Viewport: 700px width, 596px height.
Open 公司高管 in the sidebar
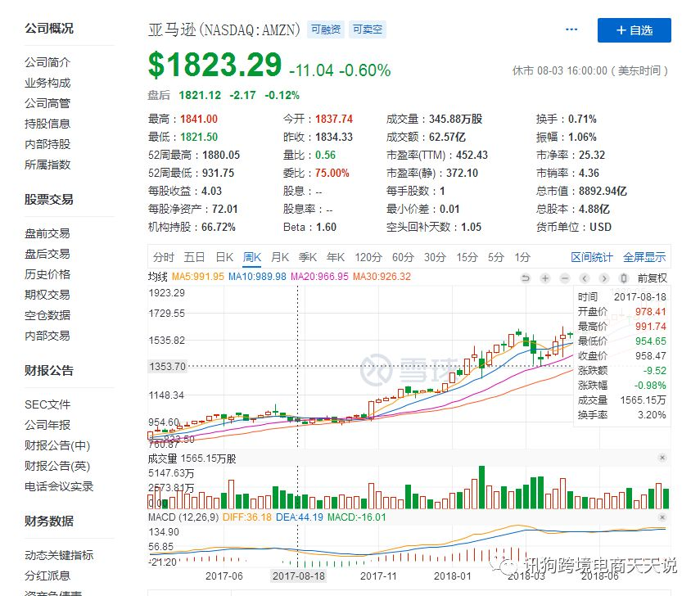pos(47,103)
